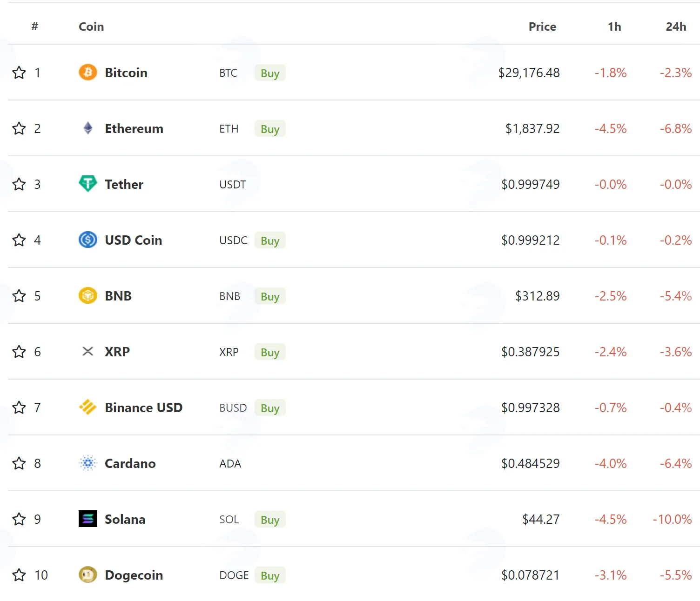The width and height of the screenshot is (700, 601).
Task: Click the Dogecoin logo icon
Action: click(87, 574)
